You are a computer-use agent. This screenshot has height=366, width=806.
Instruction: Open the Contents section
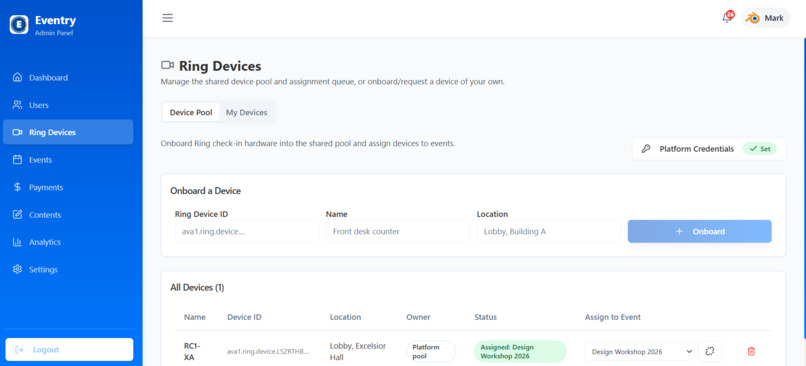click(68, 215)
